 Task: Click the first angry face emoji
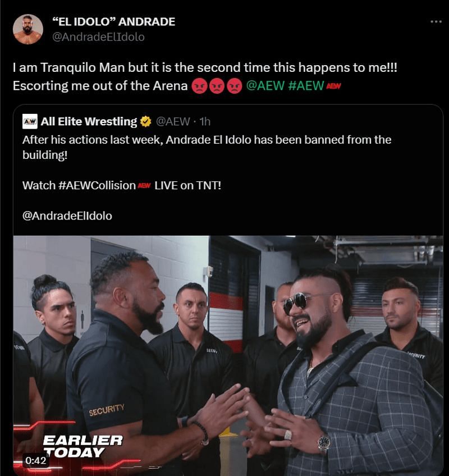[x=199, y=86]
